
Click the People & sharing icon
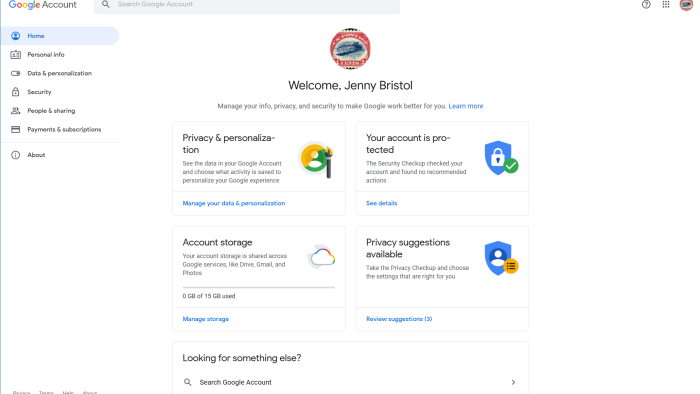(x=16, y=111)
